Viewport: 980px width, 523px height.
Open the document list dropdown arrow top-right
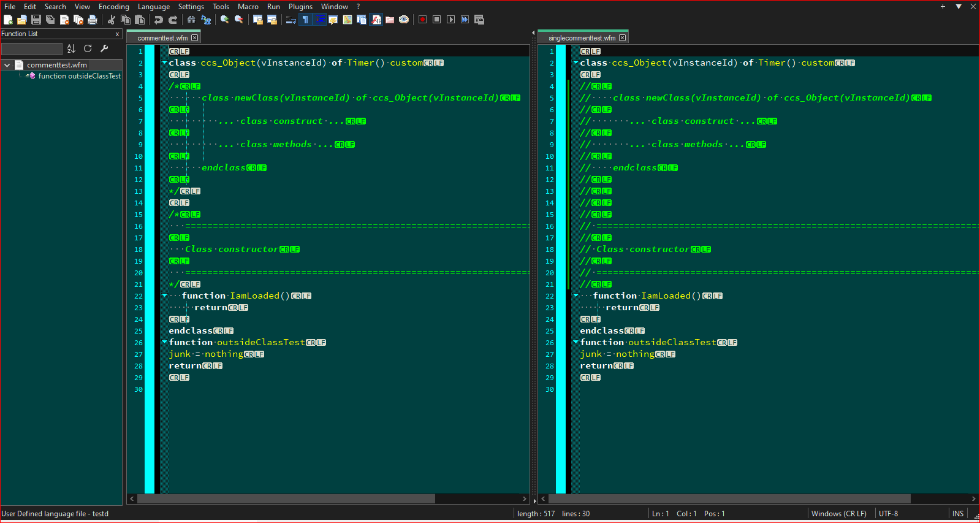[x=959, y=7]
